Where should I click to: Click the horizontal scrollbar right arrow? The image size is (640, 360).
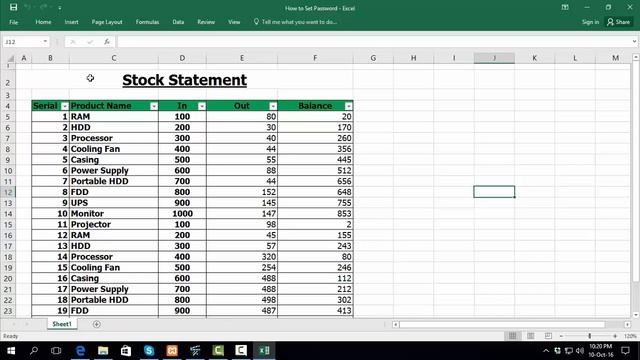point(627,324)
